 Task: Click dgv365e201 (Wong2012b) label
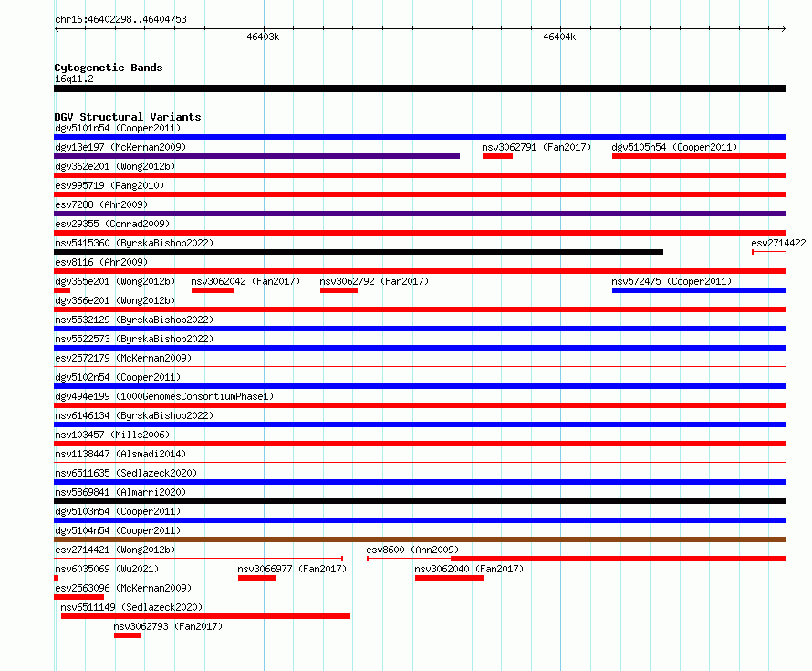tap(115, 281)
